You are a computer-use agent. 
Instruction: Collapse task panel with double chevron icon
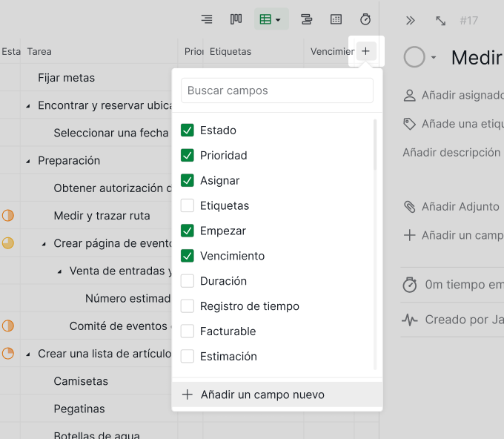(410, 21)
